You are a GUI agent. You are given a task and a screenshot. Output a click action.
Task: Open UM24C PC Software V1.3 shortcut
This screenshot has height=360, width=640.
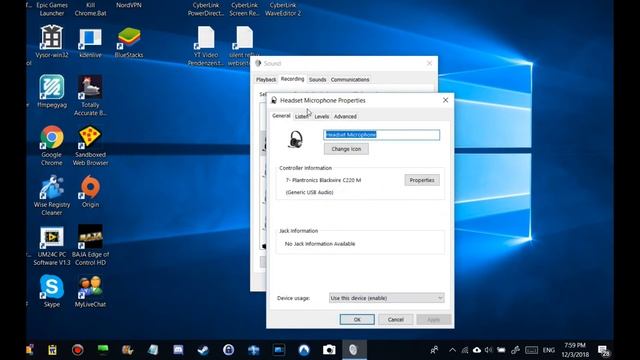(x=51, y=245)
